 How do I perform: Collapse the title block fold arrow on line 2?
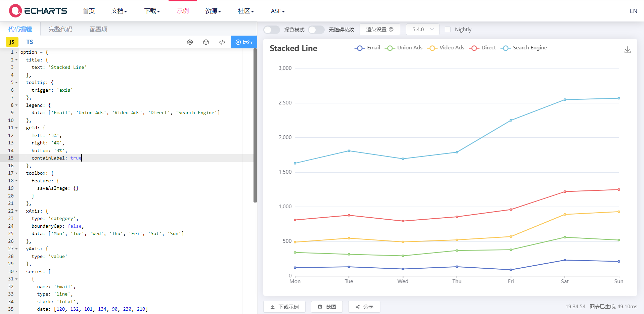pos(16,60)
